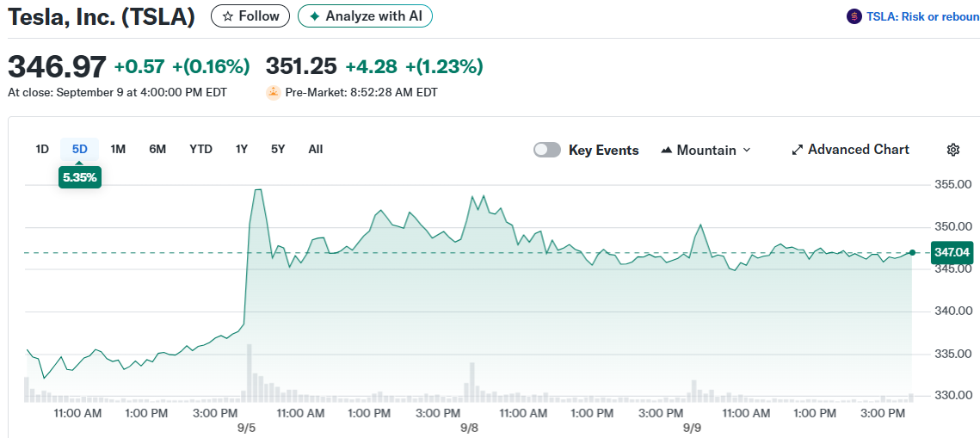Open chart settings gear icon
Viewport: 980px width, 438px height.
pyautogui.click(x=953, y=150)
